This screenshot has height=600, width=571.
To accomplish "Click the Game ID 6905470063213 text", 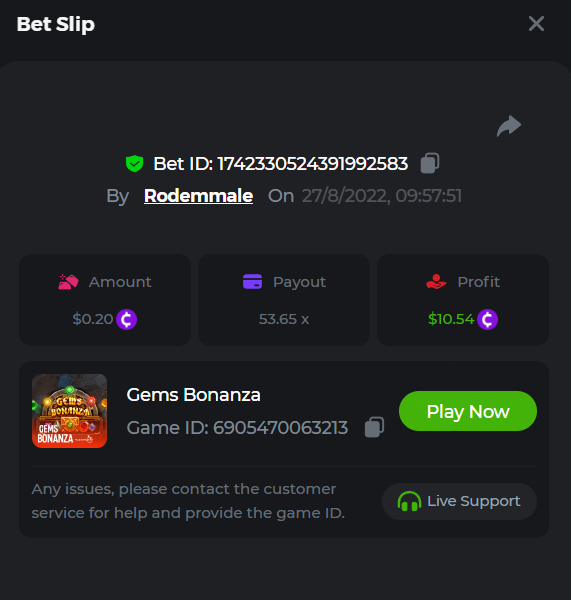I will point(237,428).
